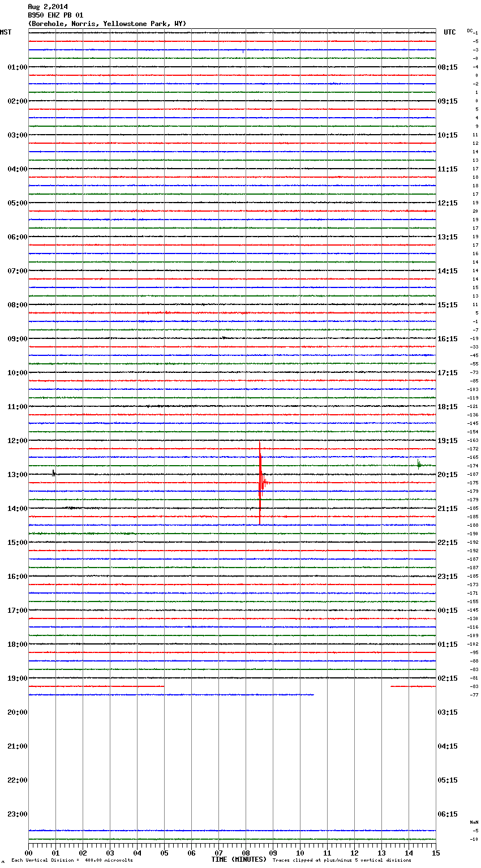
Task: Select the '23:15' UTC time label
Action: click(x=448, y=577)
